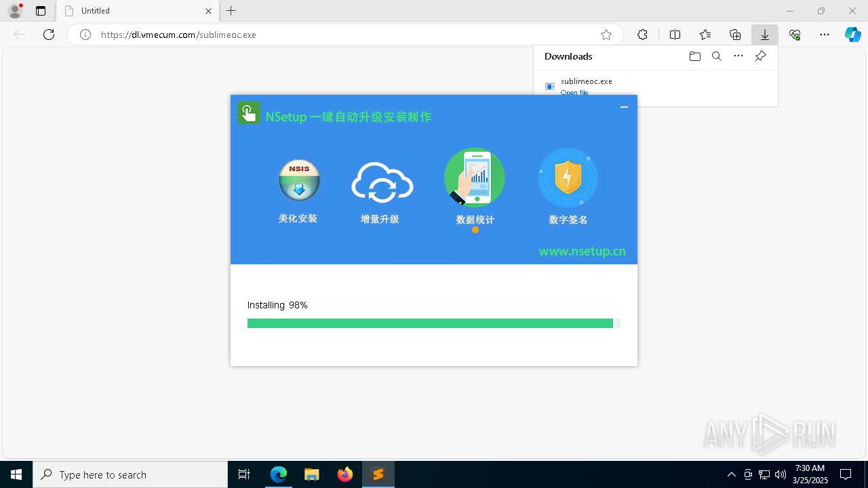Screen dimensions: 868x488
Task: Open the notification center
Action: pyautogui.click(x=846, y=474)
